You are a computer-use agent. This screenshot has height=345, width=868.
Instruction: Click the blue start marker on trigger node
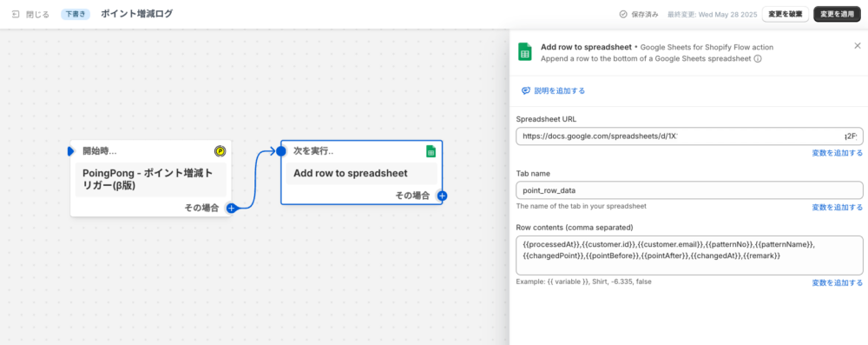71,151
